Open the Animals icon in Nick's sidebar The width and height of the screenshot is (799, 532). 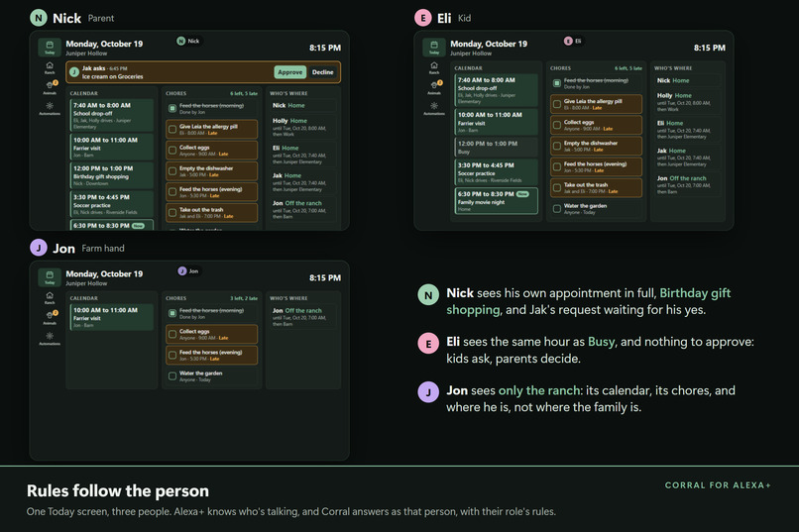click(x=50, y=87)
